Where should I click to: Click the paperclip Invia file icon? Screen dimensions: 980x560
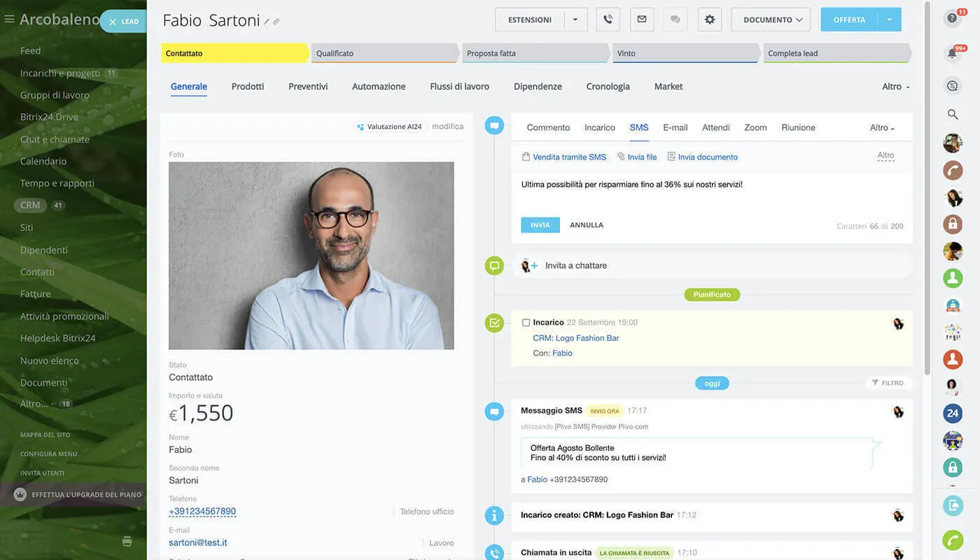pos(621,157)
